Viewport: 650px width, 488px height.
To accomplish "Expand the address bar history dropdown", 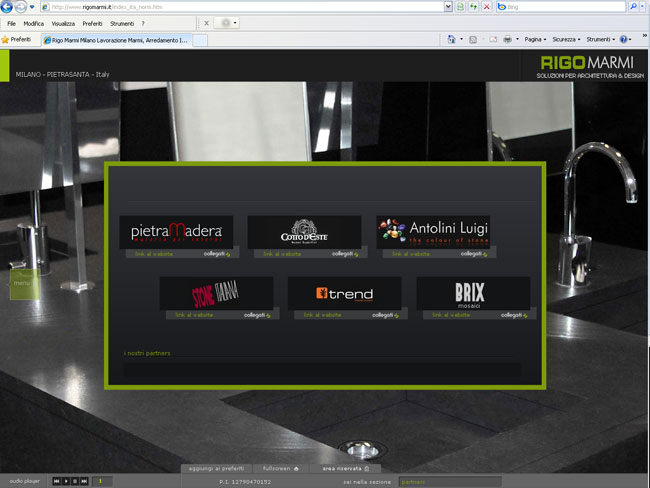I will pyautogui.click(x=448, y=7).
